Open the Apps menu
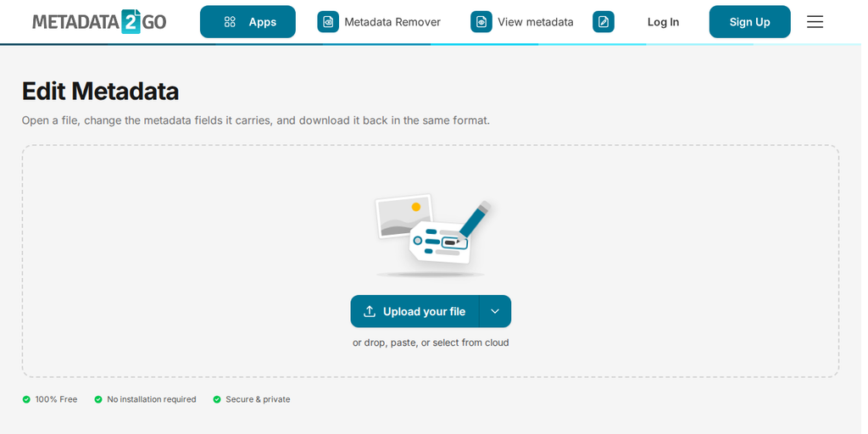 [x=248, y=22]
